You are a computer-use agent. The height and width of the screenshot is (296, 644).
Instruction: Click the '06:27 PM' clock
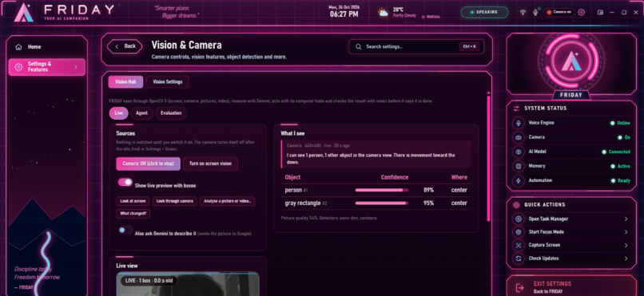344,14
